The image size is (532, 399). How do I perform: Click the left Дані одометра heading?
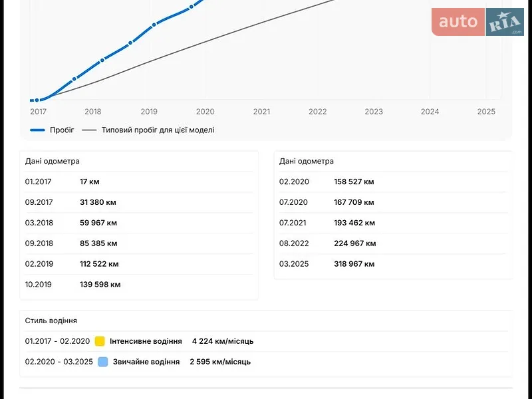click(53, 161)
